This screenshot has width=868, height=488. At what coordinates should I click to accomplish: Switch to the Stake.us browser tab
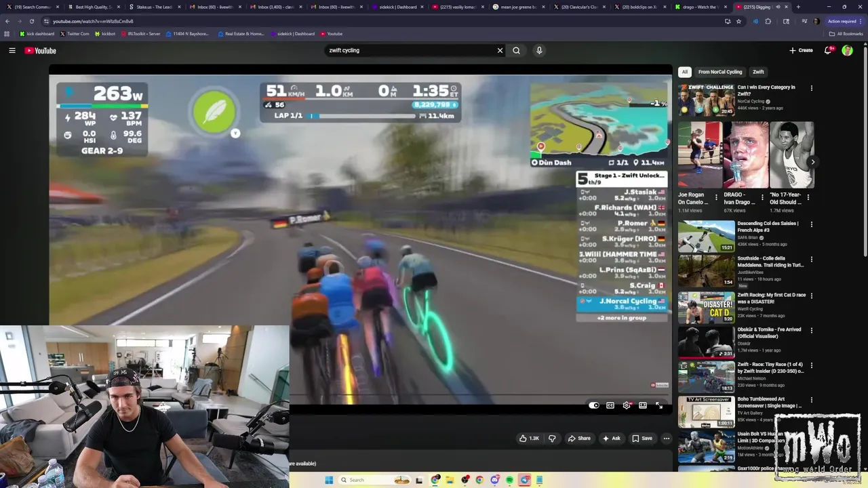(154, 7)
